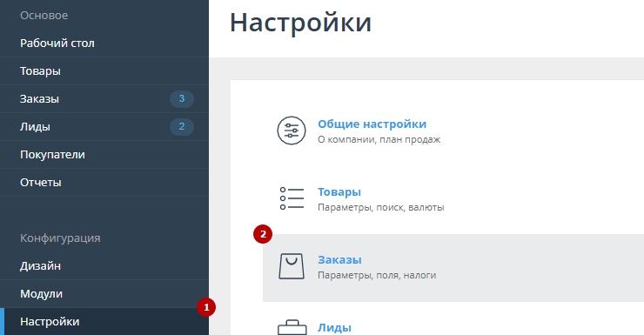Click 'Параметры, поля, налоги' description

pos(377,275)
